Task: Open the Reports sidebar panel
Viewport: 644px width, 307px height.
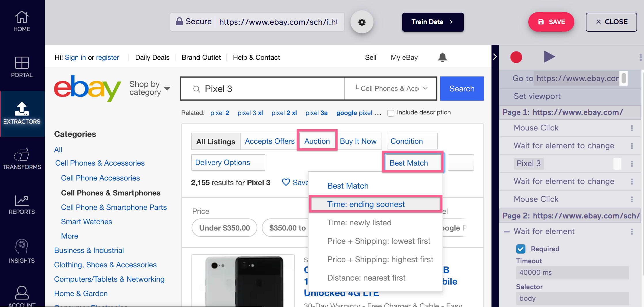Action: click(x=22, y=204)
